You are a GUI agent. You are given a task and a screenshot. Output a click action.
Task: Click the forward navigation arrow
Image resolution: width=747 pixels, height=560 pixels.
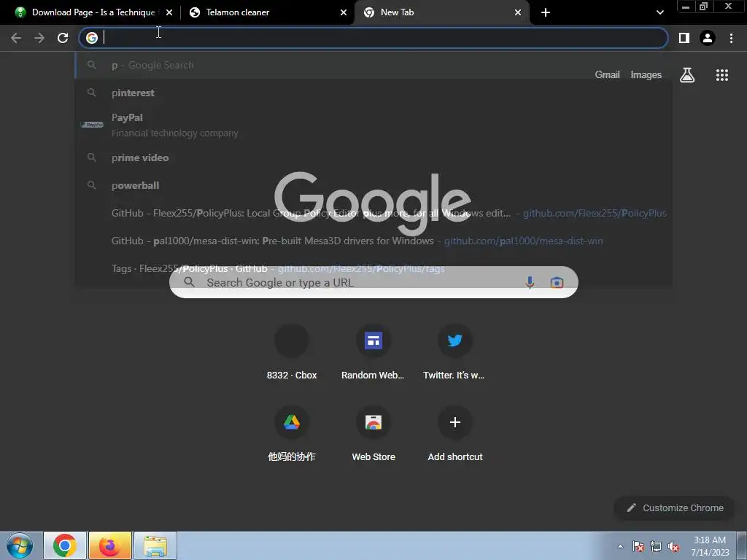click(39, 38)
